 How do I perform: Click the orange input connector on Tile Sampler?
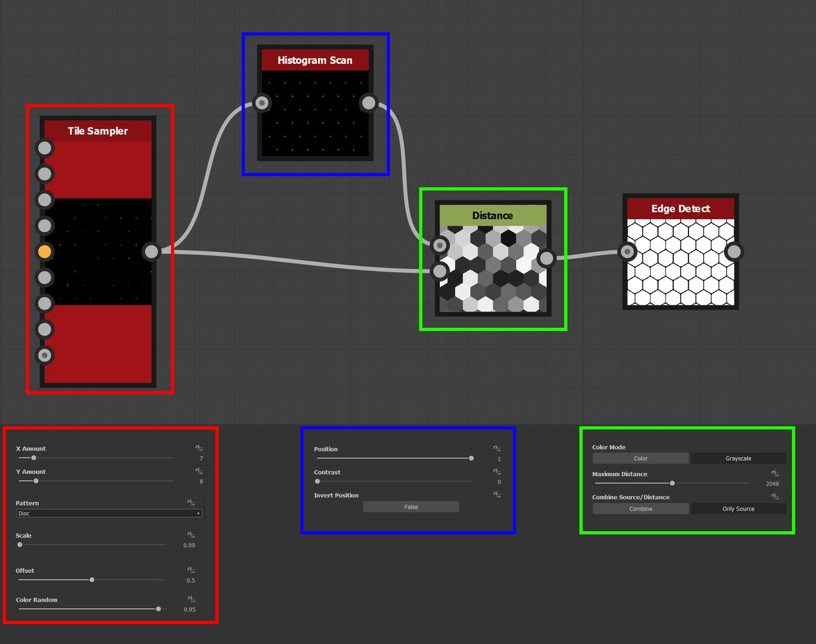(45, 251)
